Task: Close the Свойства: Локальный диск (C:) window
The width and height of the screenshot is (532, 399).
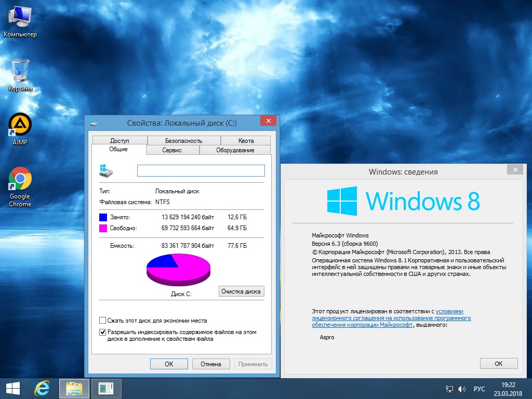Action: tap(269, 121)
